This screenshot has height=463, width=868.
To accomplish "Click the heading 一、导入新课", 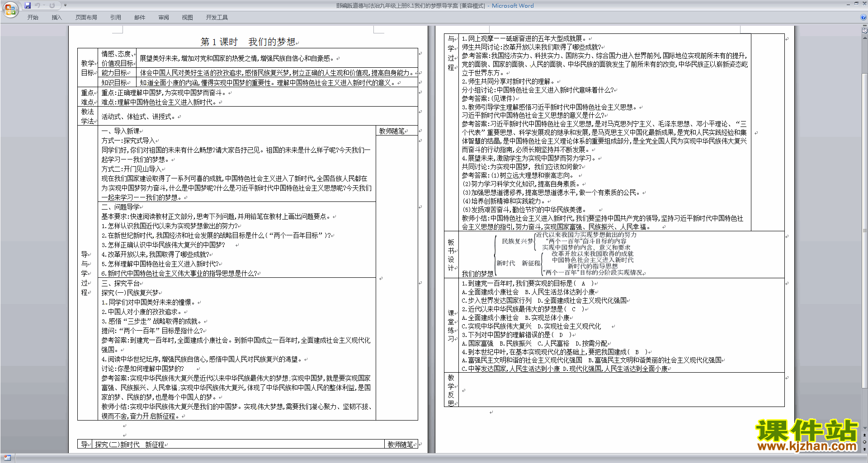I will pyautogui.click(x=121, y=131).
